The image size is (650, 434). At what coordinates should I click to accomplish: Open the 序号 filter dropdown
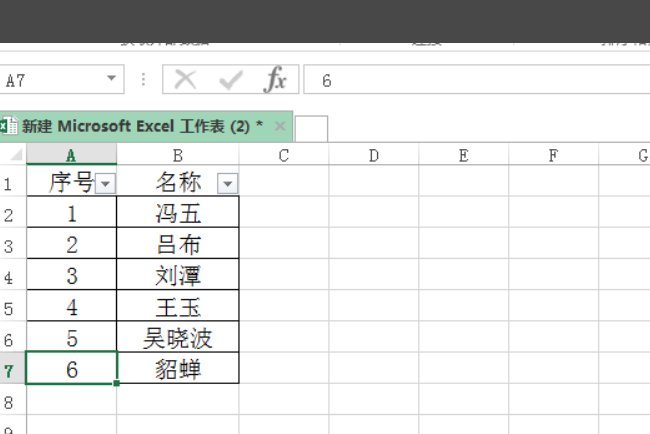pos(105,184)
